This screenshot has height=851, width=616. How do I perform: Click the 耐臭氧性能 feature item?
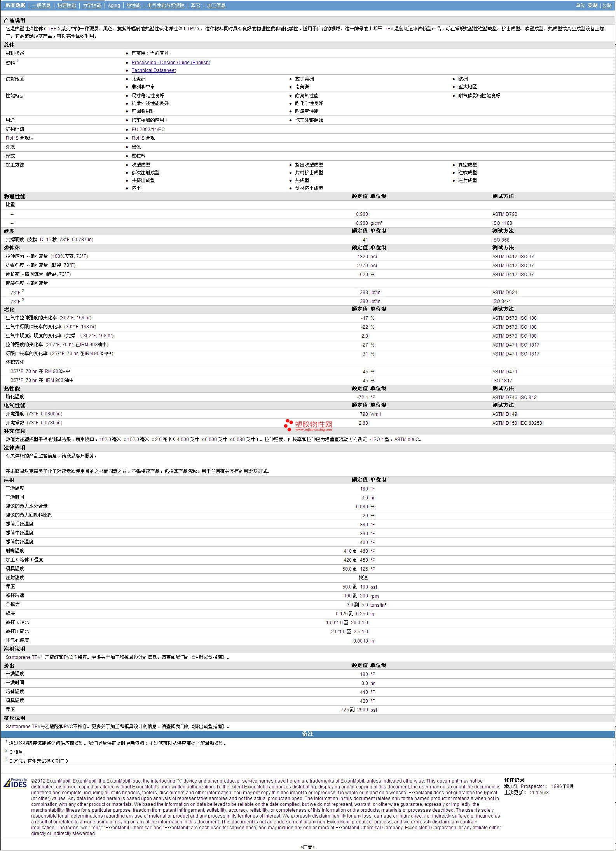coord(307,96)
